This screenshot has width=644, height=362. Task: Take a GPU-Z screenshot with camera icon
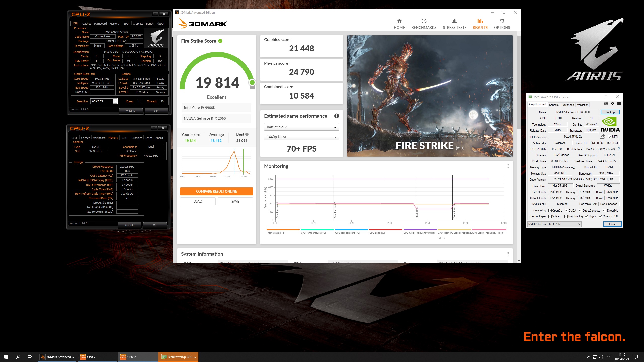(x=606, y=104)
